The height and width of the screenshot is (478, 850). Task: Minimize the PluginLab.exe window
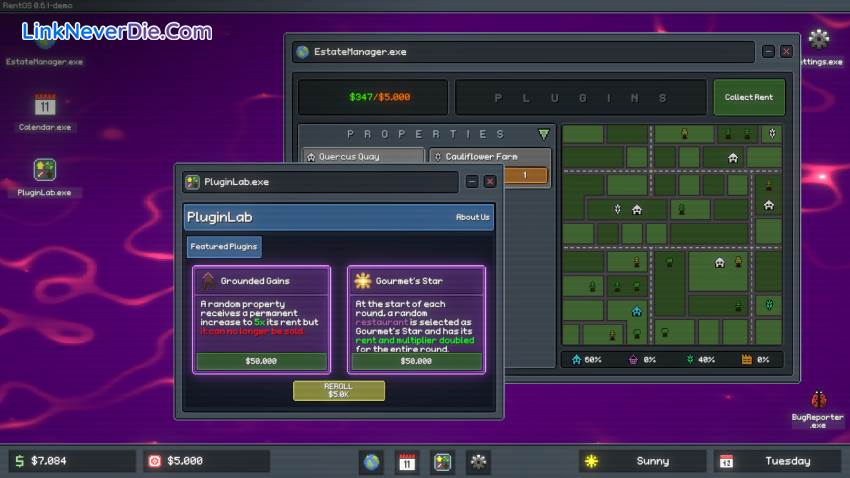472,182
